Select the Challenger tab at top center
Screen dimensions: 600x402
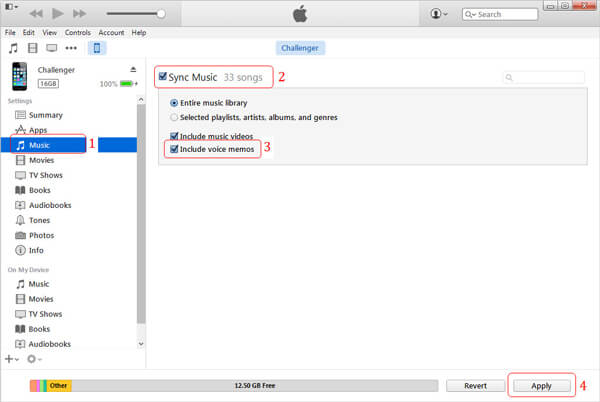coord(300,48)
